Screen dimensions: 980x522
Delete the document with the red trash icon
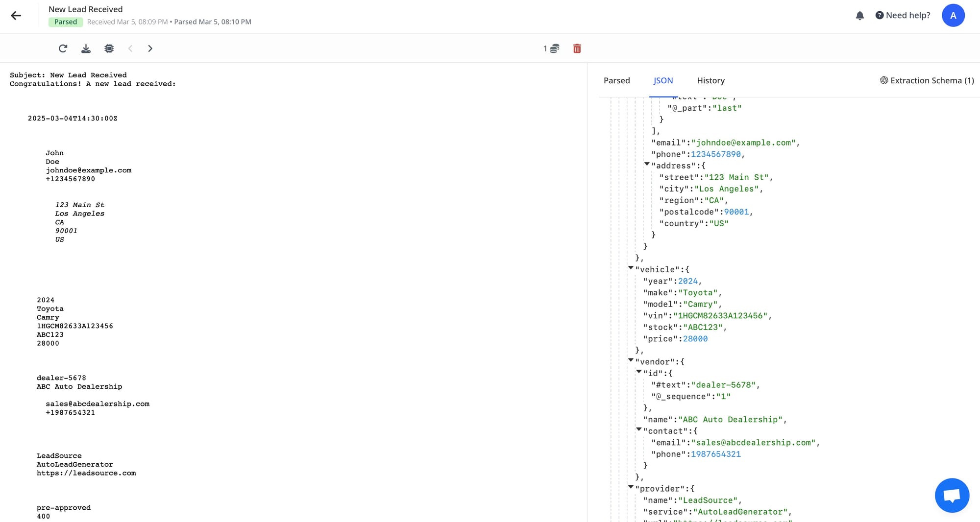pos(577,48)
